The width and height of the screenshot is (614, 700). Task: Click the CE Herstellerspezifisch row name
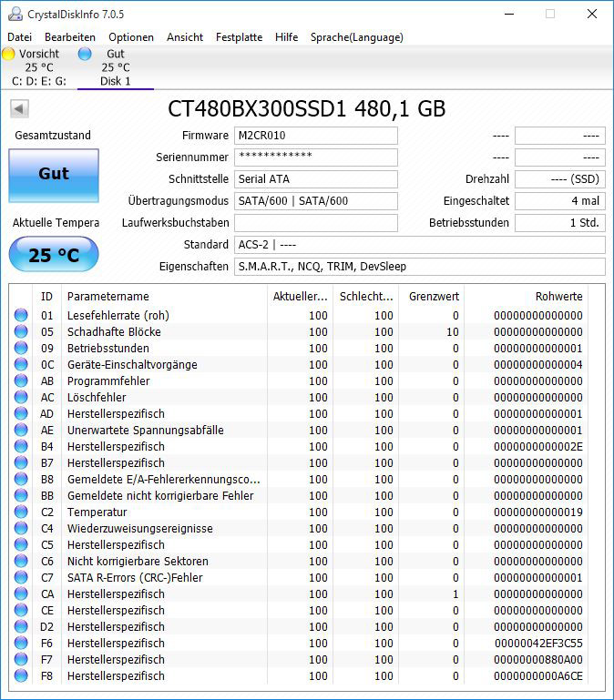[116, 610]
